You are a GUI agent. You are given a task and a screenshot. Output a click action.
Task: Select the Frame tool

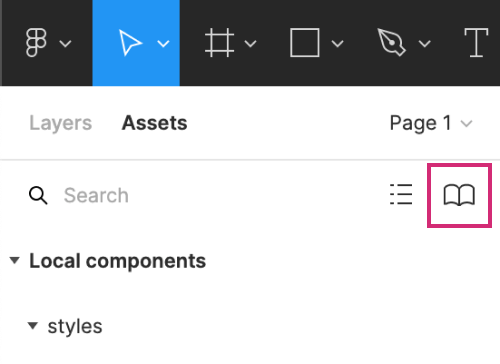(219, 43)
